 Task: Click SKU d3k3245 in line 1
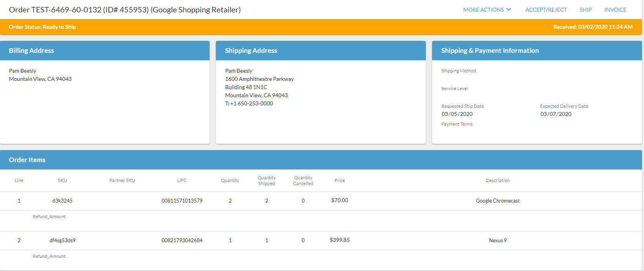point(62,201)
